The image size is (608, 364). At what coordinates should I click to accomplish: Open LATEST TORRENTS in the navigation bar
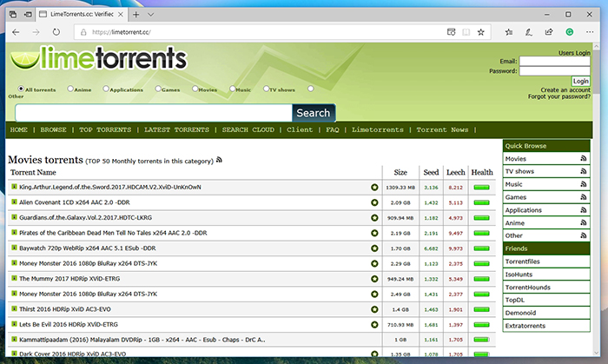pyautogui.click(x=176, y=129)
